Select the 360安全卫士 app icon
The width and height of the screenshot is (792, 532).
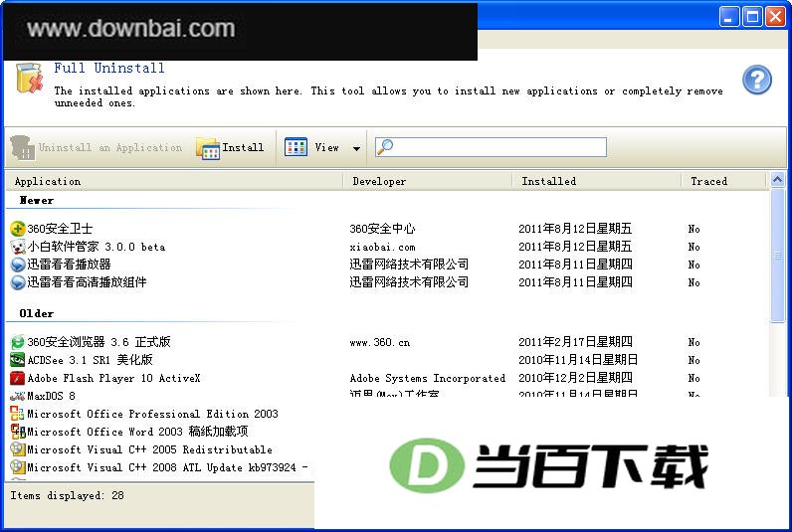pyautogui.click(x=18, y=228)
